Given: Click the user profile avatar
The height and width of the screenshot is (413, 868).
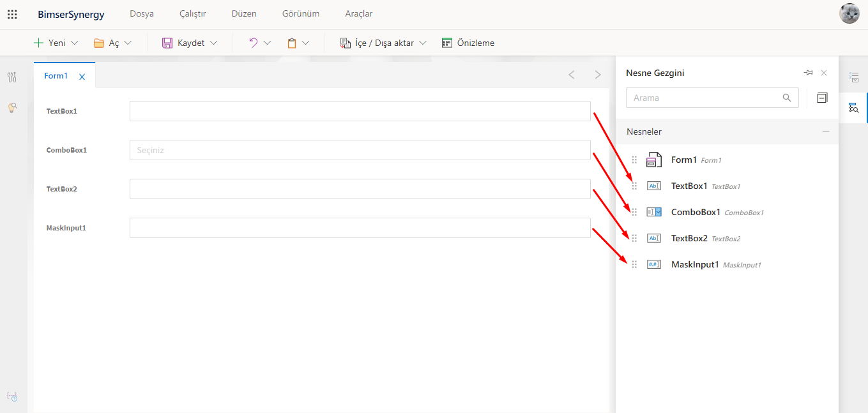Looking at the screenshot, I should click(x=849, y=13).
